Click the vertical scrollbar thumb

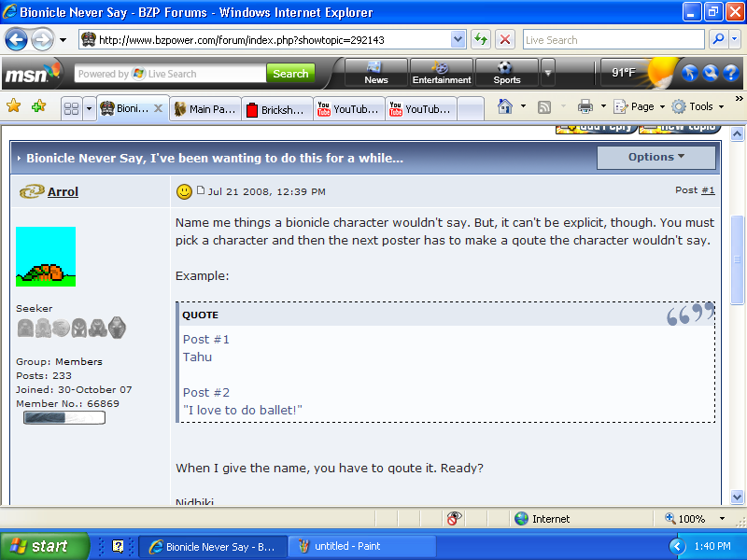coord(737,259)
